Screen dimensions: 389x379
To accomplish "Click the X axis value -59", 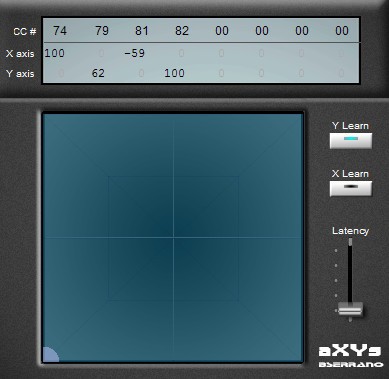I will pos(134,53).
